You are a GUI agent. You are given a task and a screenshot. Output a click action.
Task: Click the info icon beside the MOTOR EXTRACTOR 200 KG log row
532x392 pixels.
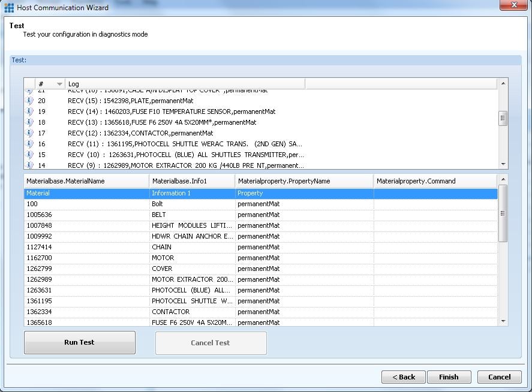click(29, 165)
